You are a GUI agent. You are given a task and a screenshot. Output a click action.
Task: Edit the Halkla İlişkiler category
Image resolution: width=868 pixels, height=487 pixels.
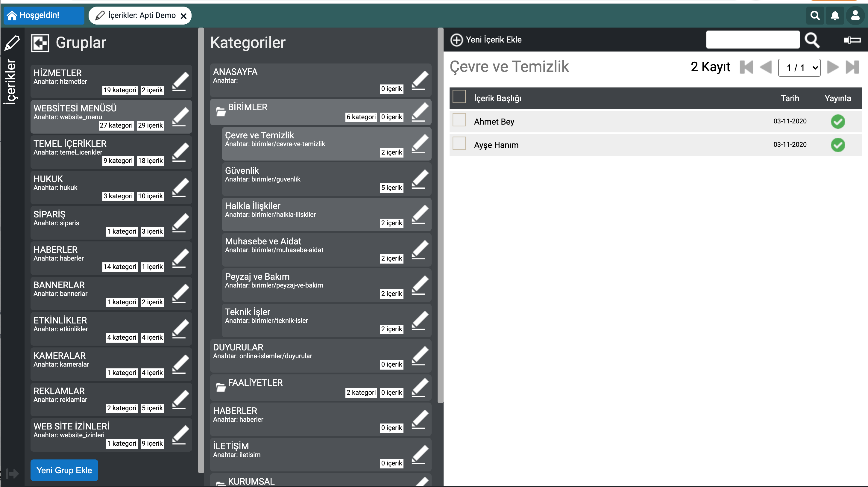tap(420, 214)
